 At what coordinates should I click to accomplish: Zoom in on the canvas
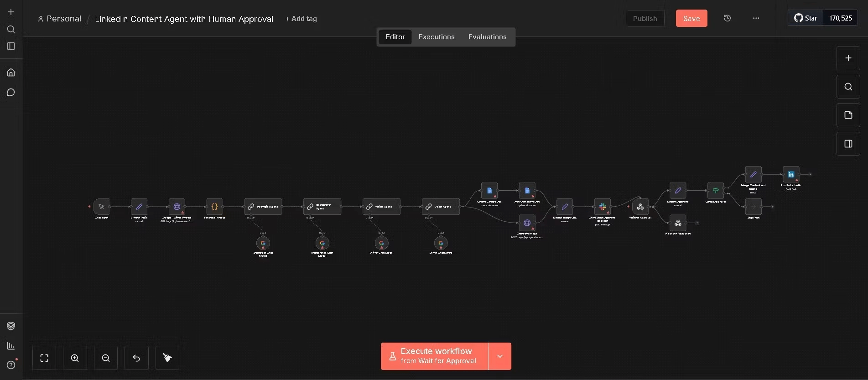click(x=75, y=358)
